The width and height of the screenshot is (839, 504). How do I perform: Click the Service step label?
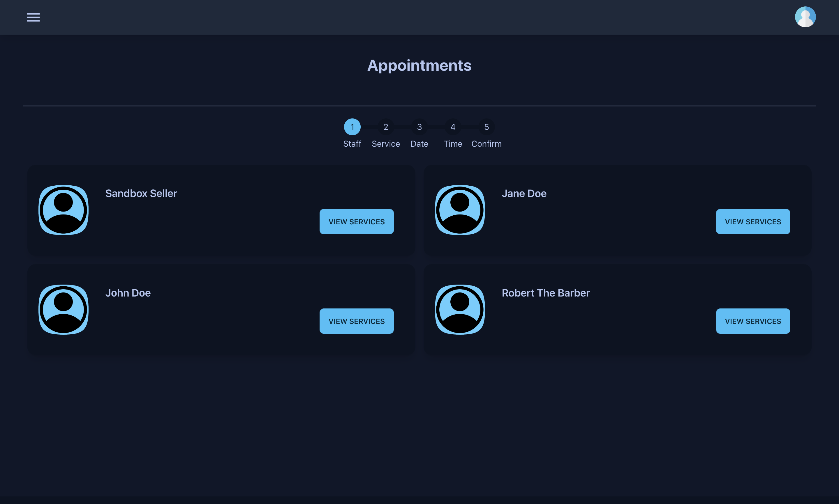pos(385,144)
